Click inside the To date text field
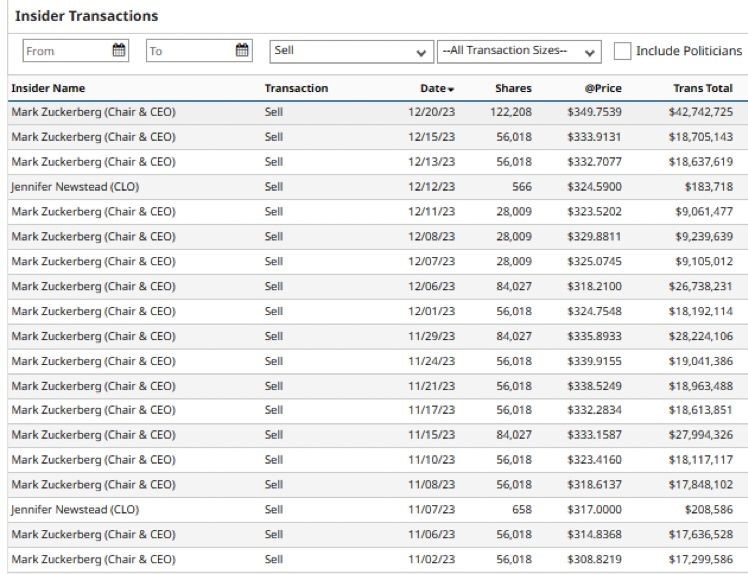This screenshot has height=574, width=748. click(x=188, y=51)
